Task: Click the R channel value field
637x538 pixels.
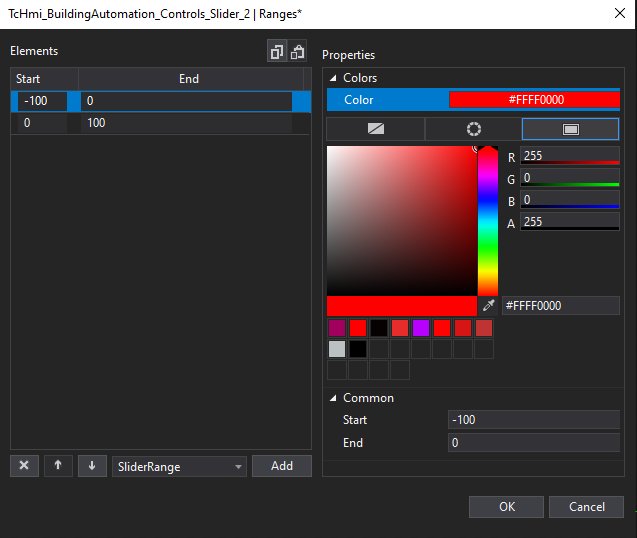Action: (x=570, y=155)
